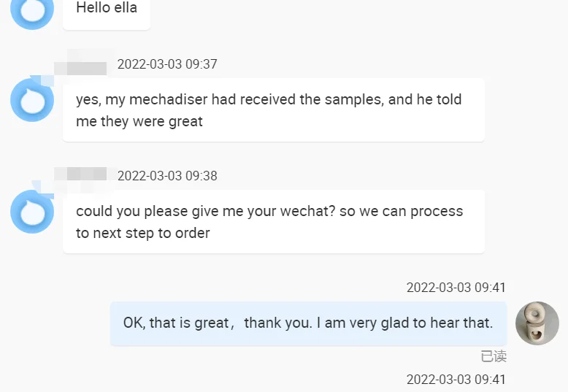568x392 pixels.
Task: Open sender avatar next to mechadiser message
Action: 32,100
